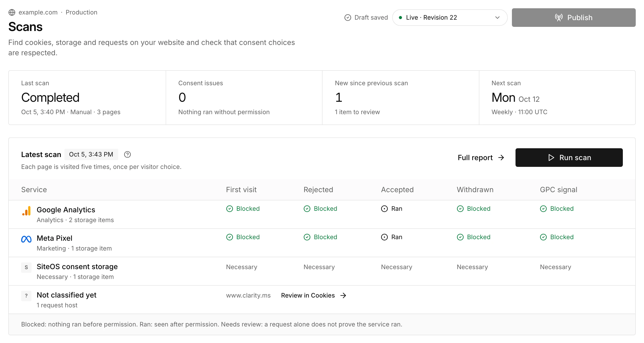This screenshot has width=644, height=343.
Task: Click the Run scan button
Action: coord(569,158)
